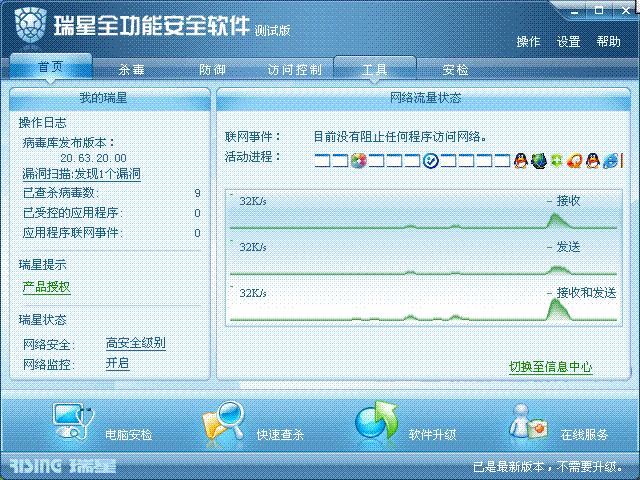The image size is (640, 480).
Task: Minimize the Rising window
Action: pos(574,11)
